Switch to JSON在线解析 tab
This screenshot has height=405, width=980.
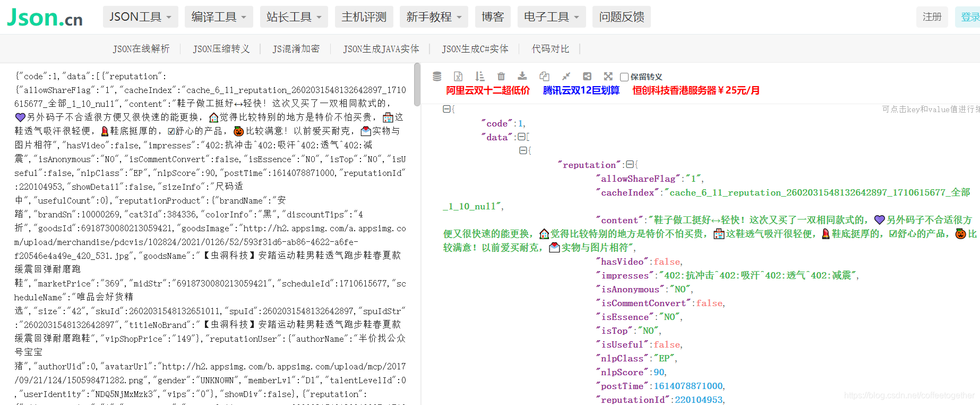tap(141, 49)
